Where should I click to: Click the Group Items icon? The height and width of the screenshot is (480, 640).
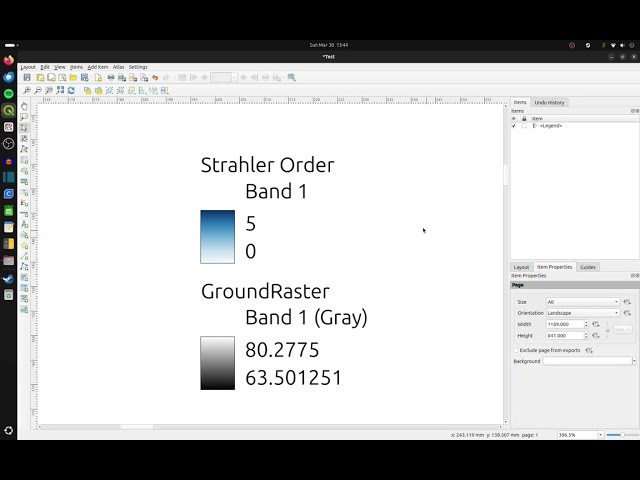click(x=109, y=91)
